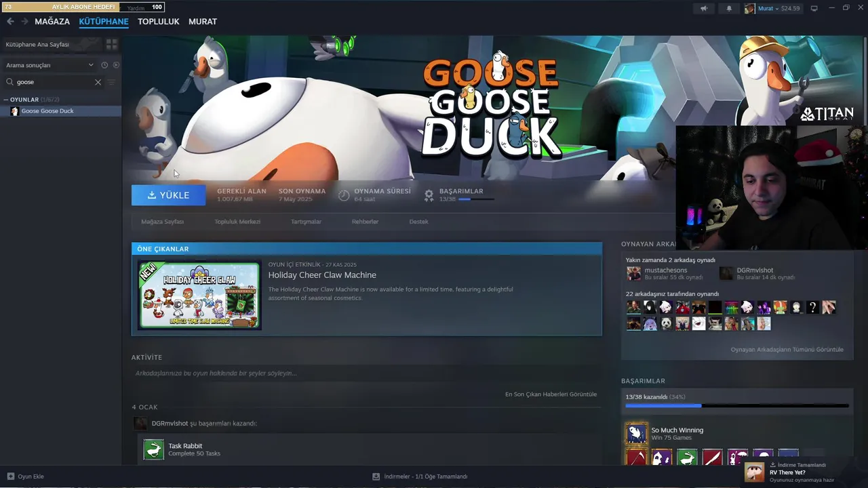
Task: Open the Mağaza Sayfası link
Action: [x=162, y=222]
